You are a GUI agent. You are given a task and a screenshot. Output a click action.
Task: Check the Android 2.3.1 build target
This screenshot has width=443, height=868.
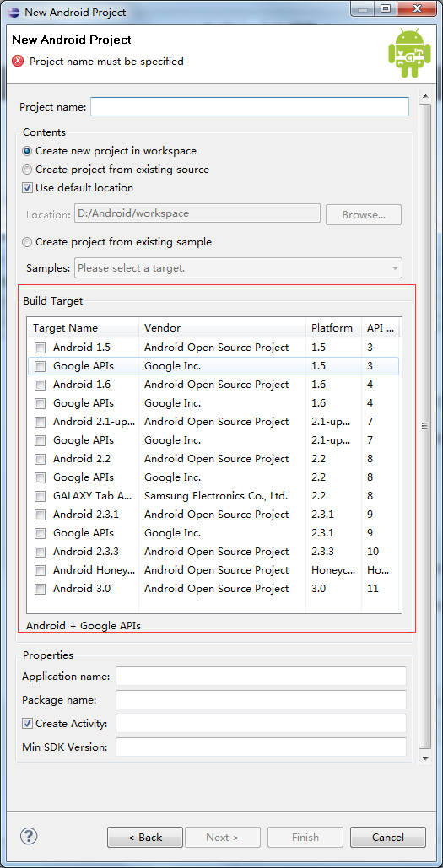coord(40,515)
